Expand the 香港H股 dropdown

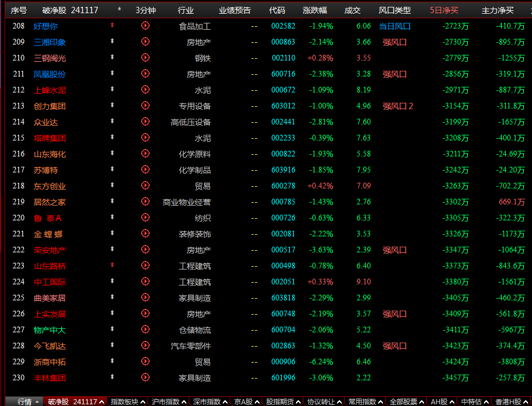(x=507, y=401)
